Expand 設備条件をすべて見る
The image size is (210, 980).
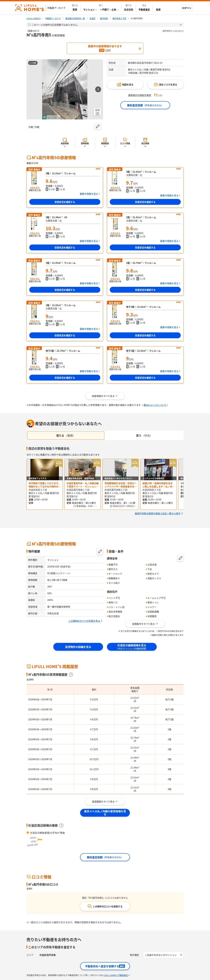point(145,624)
